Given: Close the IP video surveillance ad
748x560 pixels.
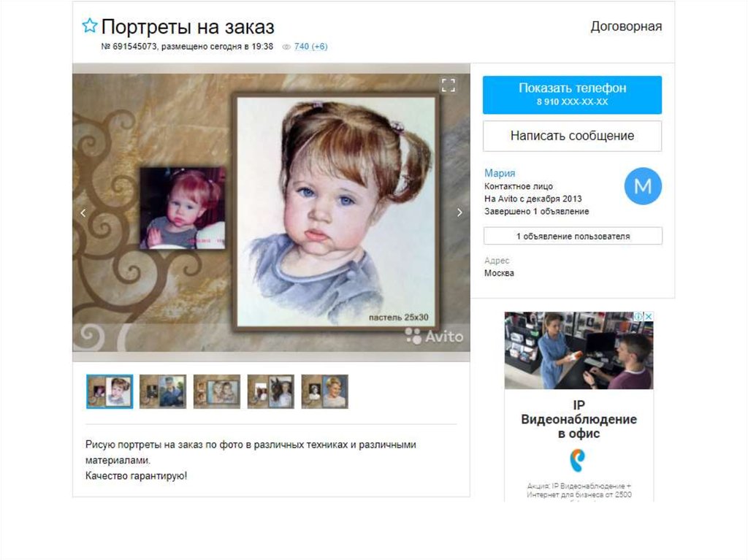Looking at the screenshot, I should (x=649, y=316).
